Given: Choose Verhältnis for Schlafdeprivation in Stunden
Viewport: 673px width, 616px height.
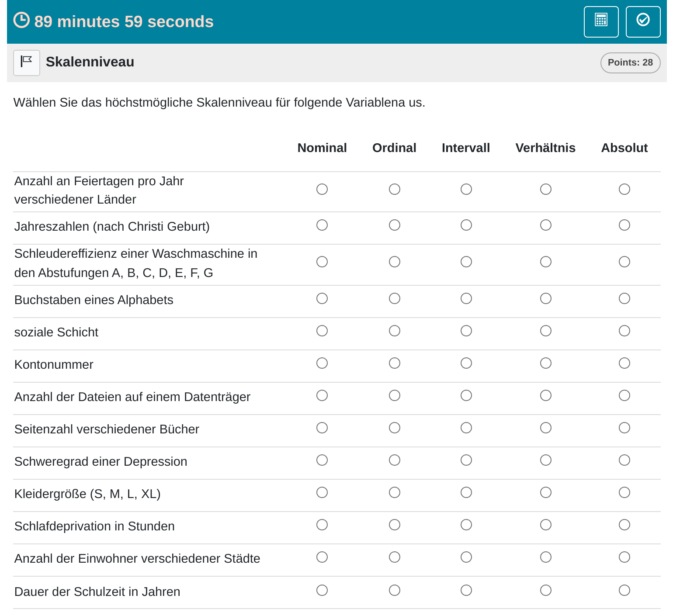Looking at the screenshot, I should (x=545, y=525).
